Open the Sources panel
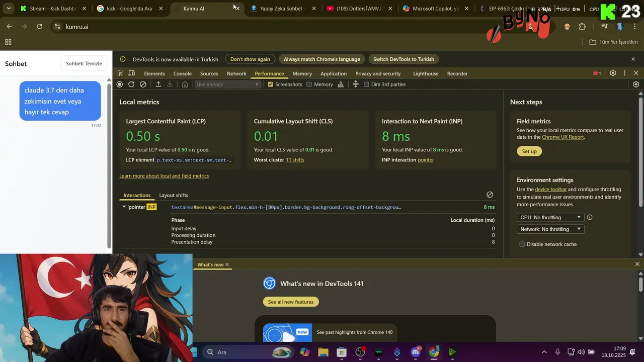Image resolution: width=644 pixels, height=362 pixels. [x=209, y=73]
